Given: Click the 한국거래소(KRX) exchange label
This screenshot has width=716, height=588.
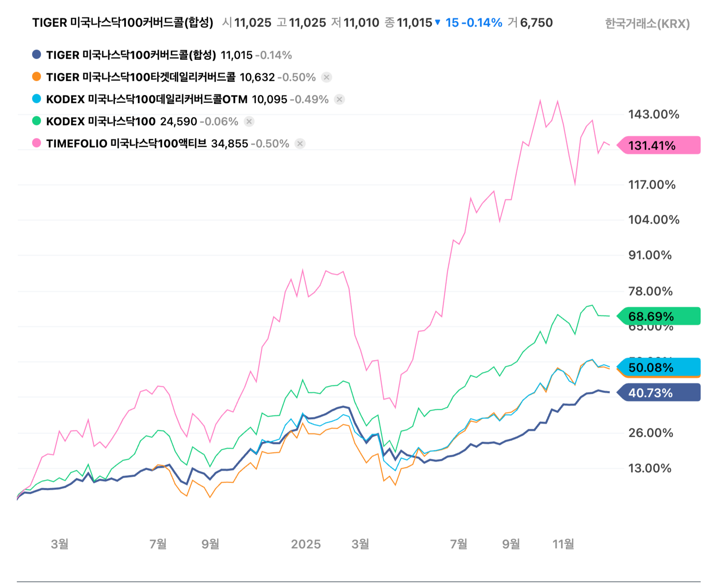Looking at the screenshot, I should (648, 24).
